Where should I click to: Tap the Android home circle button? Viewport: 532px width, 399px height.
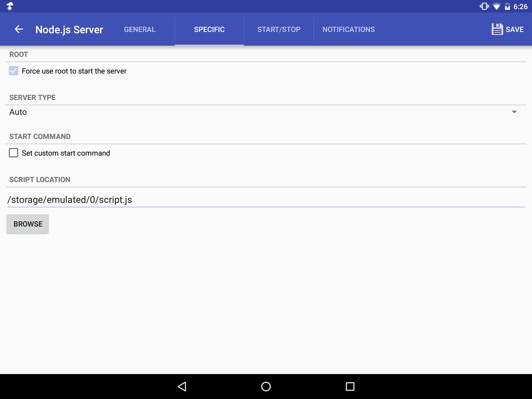[x=266, y=386]
